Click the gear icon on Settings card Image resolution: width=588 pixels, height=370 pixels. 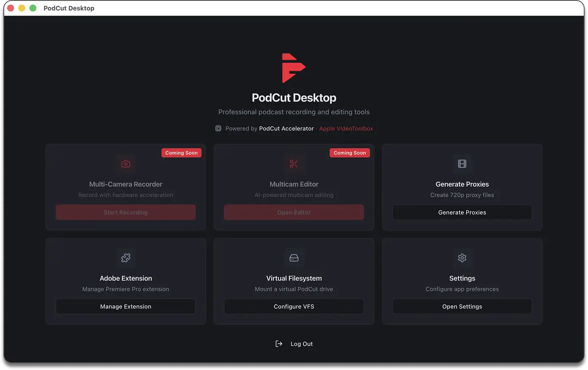[x=462, y=258]
